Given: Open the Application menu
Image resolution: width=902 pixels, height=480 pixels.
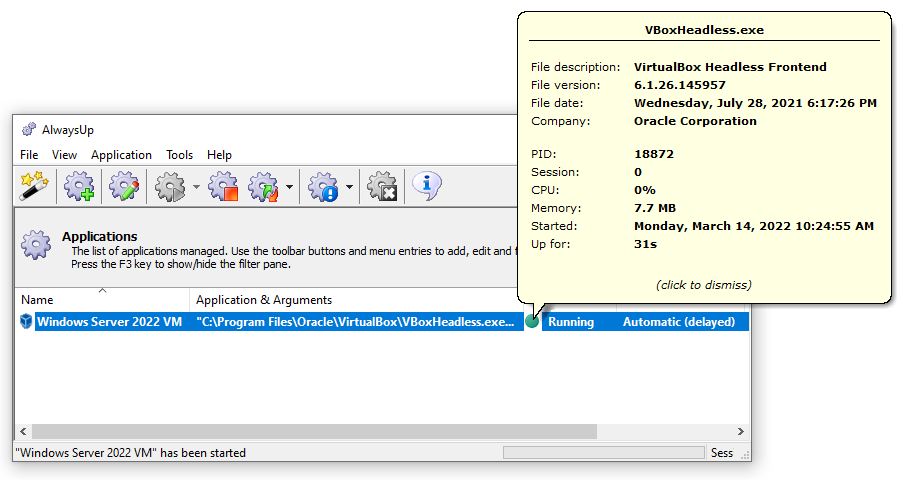Looking at the screenshot, I should click(121, 155).
